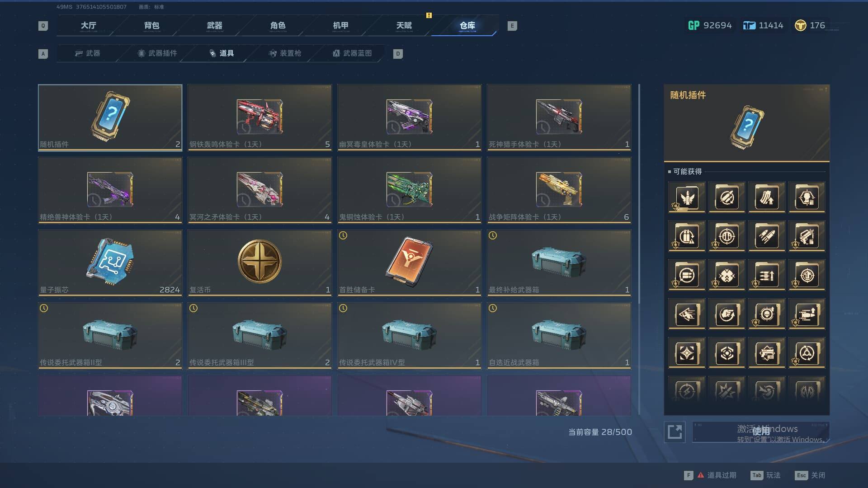Click the skull target plugin icon

[x=767, y=314]
